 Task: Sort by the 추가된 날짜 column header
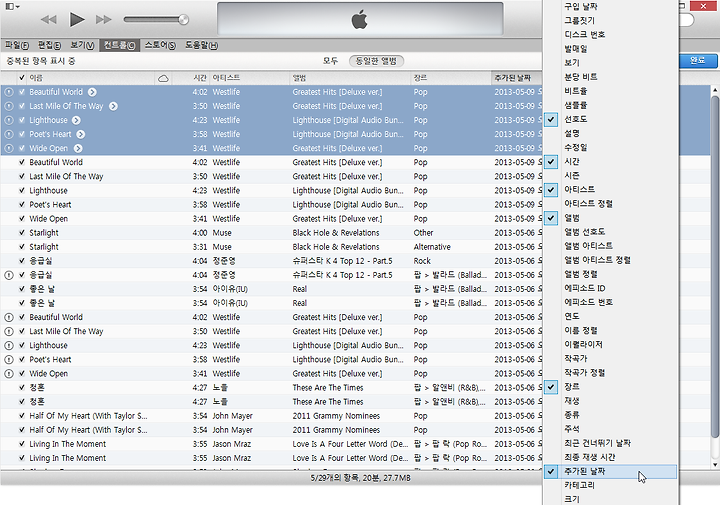point(517,78)
